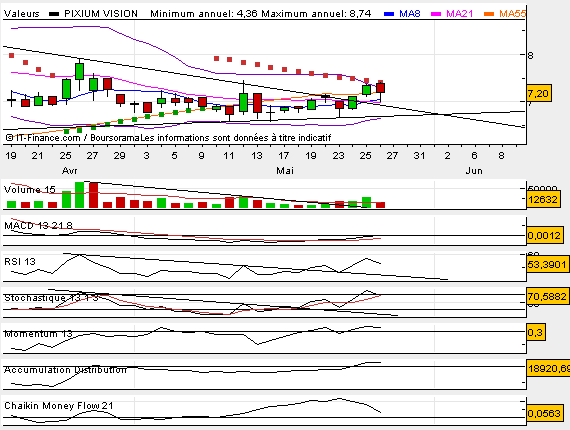Click the MA21 legend label
Image resolution: width=570 pixels, height=430 pixels.
pyautogui.click(x=459, y=14)
